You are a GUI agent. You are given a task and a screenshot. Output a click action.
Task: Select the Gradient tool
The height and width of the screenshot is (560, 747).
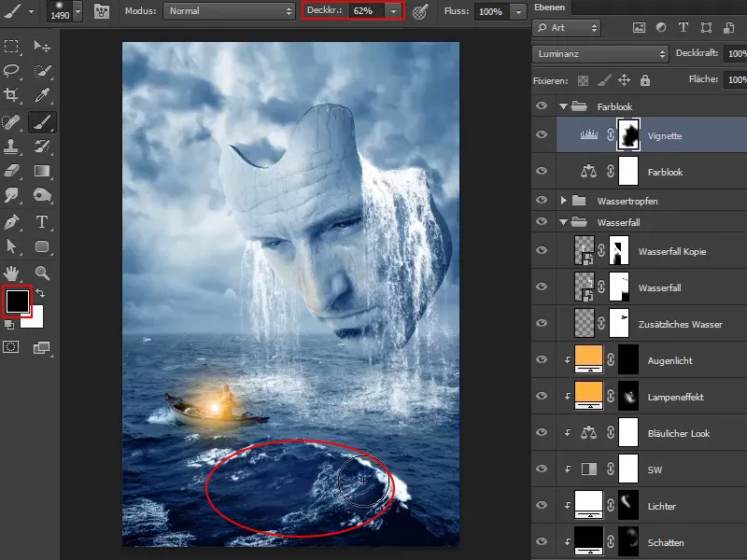42,171
